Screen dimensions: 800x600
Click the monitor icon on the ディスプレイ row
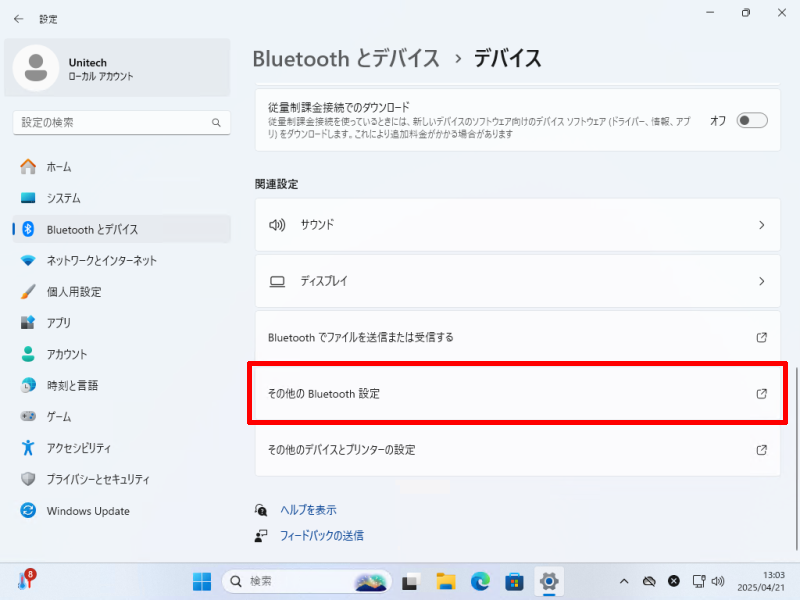click(x=277, y=282)
